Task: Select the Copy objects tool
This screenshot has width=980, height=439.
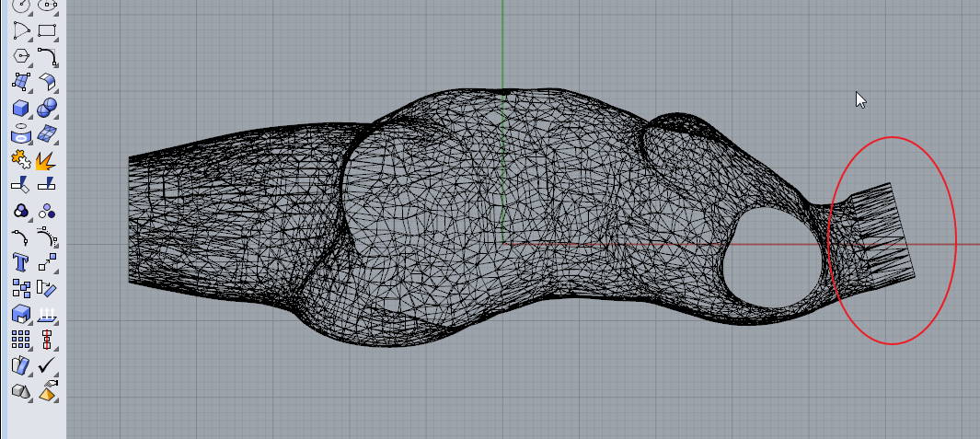Action: (21, 288)
